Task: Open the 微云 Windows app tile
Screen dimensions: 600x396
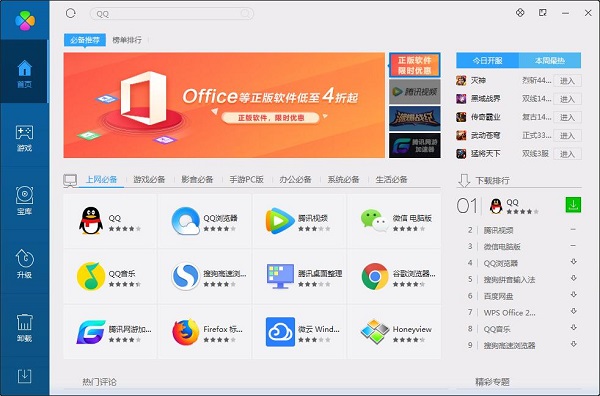Action: [x=299, y=331]
